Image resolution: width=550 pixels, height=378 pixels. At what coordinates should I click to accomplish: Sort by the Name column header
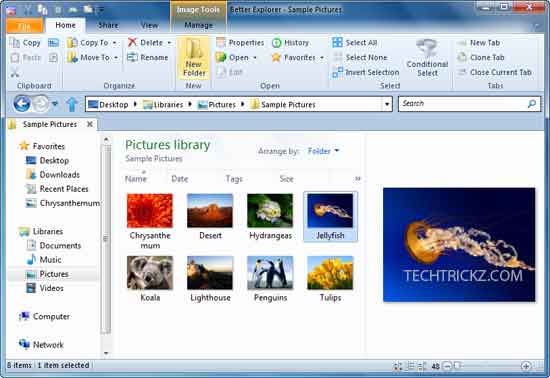tap(136, 178)
